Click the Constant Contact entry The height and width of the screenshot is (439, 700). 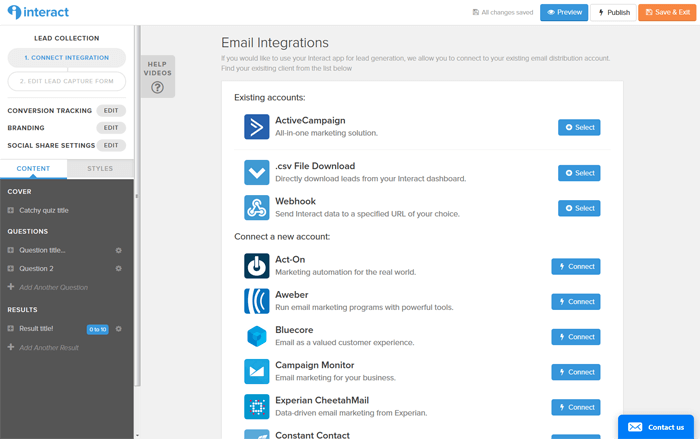(x=312, y=435)
